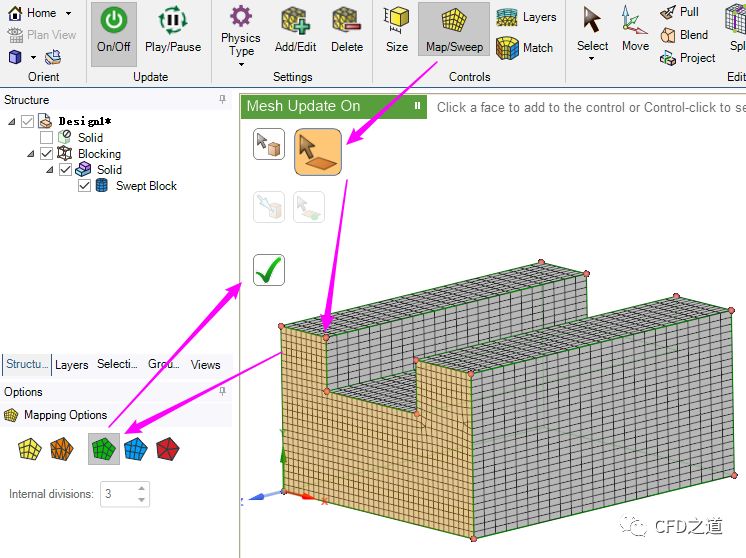Click the blue cube orient icon
The image size is (746, 558).
(15, 57)
